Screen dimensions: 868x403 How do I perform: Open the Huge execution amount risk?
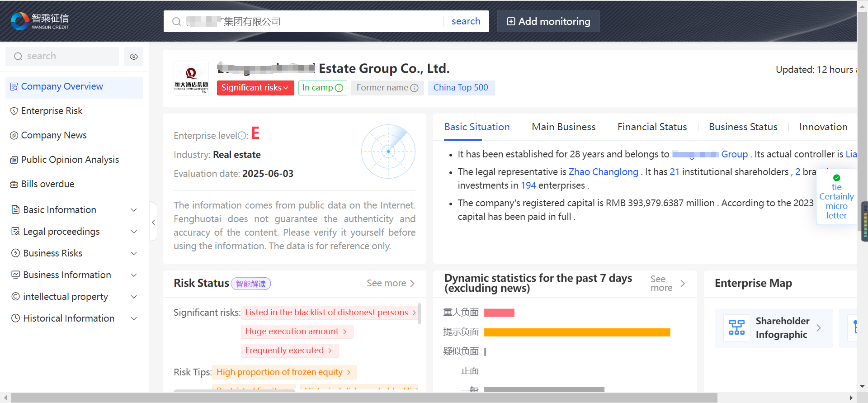tap(297, 332)
